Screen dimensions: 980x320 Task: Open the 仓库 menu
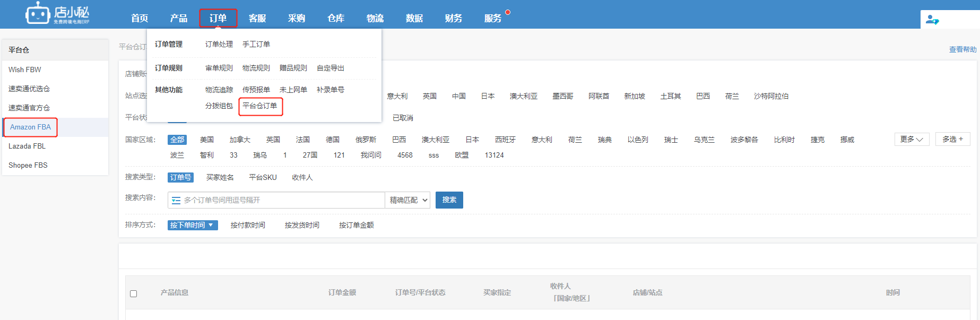[x=336, y=18]
